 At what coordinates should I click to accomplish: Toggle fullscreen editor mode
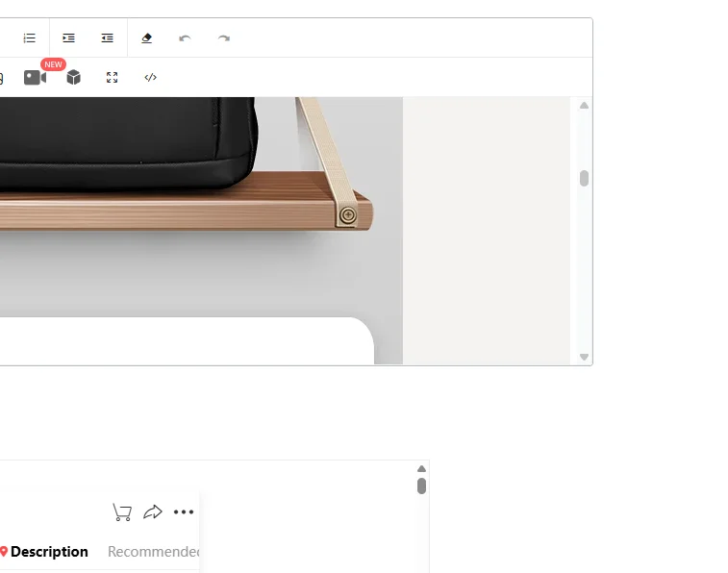[112, 78]
